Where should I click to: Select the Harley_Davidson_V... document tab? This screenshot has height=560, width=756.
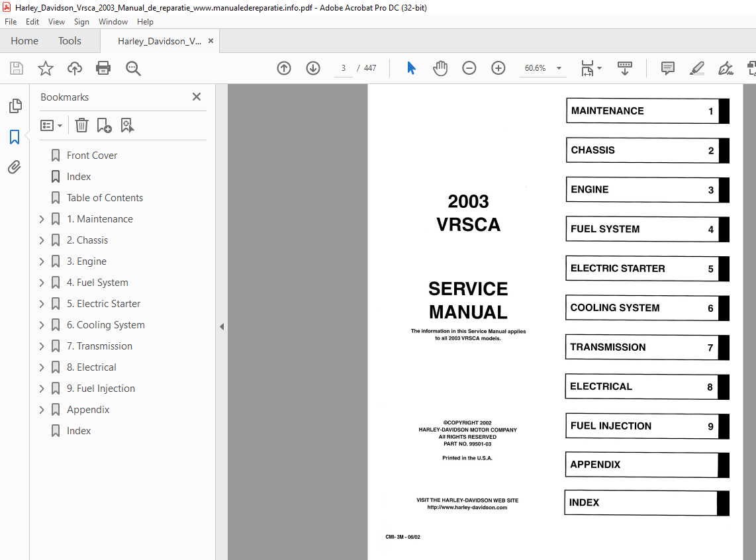click(x=159, y=42)
